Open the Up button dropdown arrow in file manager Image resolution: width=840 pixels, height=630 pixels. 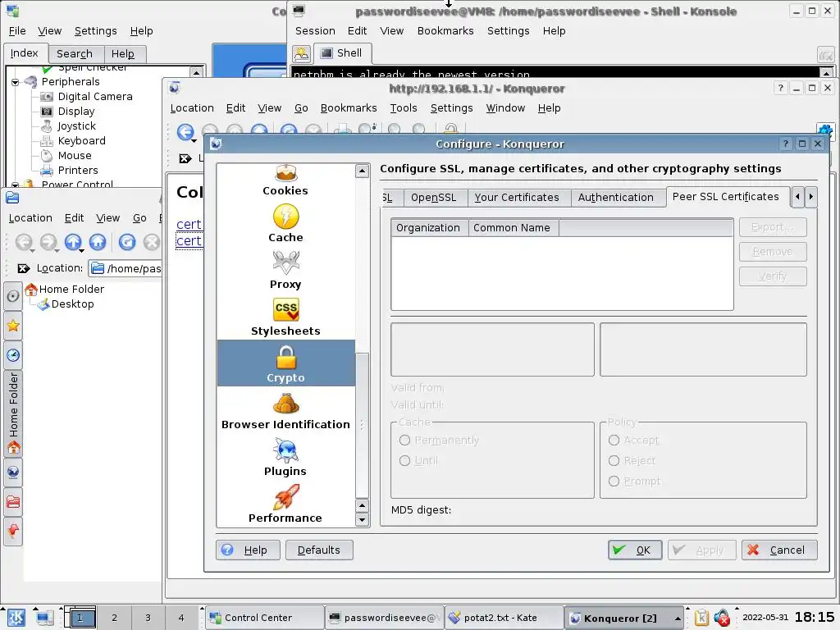click(81, 251)
